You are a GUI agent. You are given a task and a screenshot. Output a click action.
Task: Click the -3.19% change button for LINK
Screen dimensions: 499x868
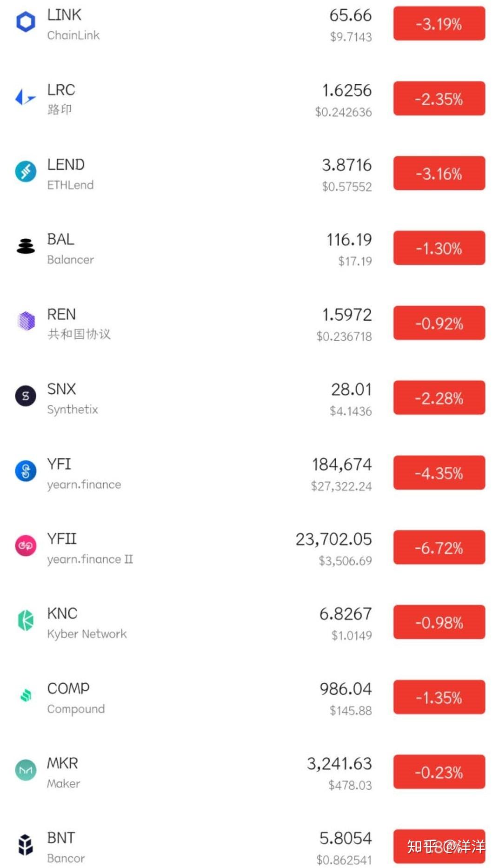pos(439,24)
